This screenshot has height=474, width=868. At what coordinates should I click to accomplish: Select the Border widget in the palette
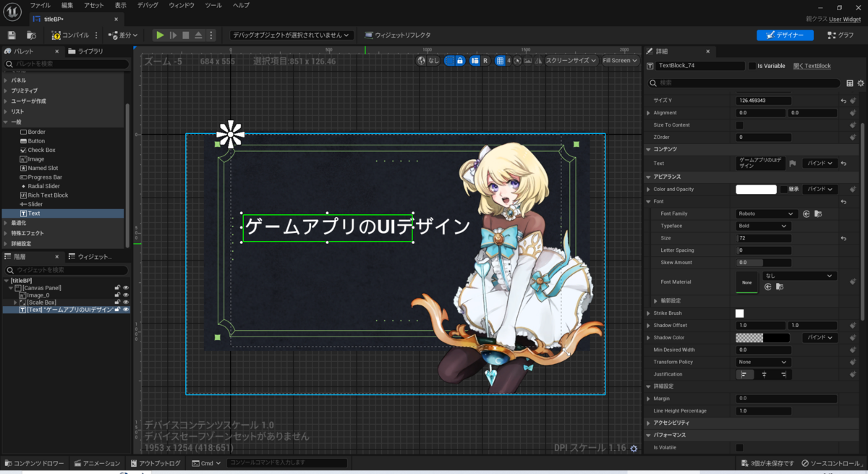(36, 132)
